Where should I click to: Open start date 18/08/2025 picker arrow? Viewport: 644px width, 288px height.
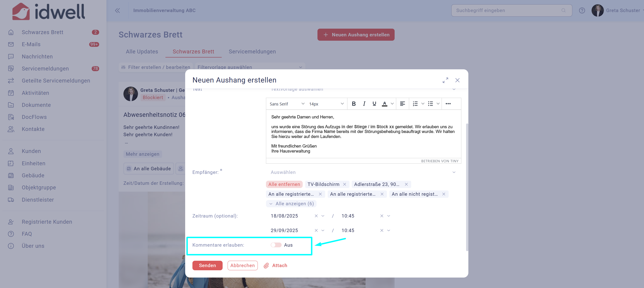click(323, 216)
